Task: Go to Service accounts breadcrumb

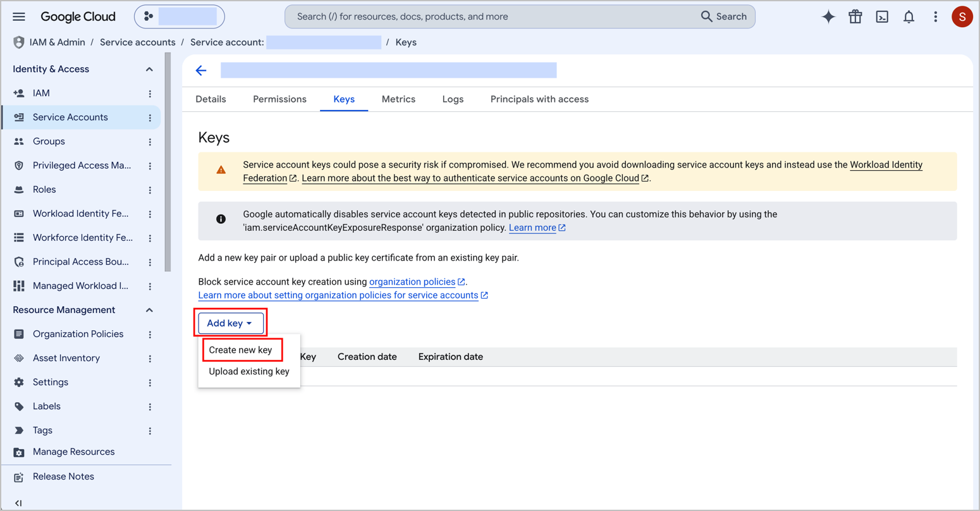Action: tap(138, 42)
